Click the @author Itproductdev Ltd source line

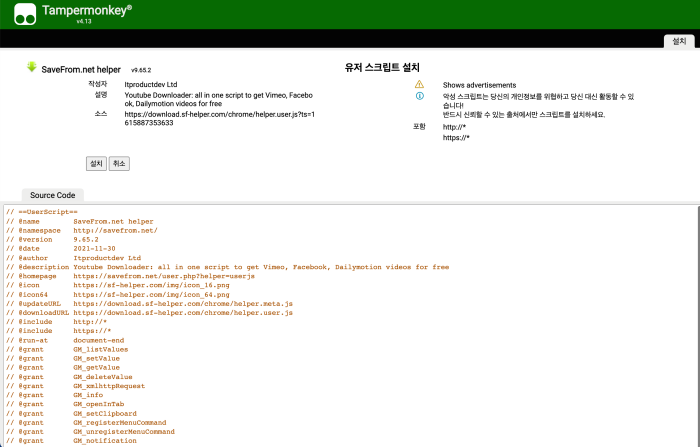[x=73, y=258]
